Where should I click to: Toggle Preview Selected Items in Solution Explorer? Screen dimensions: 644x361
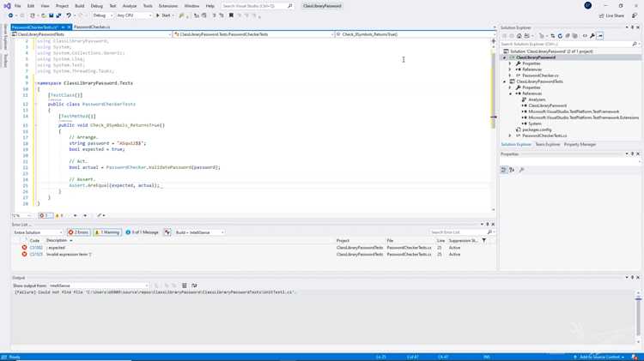600,36
